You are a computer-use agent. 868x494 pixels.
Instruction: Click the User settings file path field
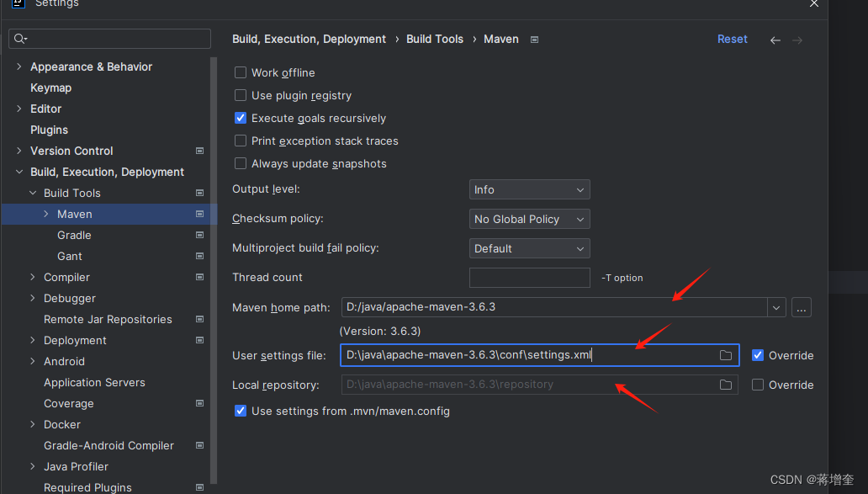click(540, 355)
